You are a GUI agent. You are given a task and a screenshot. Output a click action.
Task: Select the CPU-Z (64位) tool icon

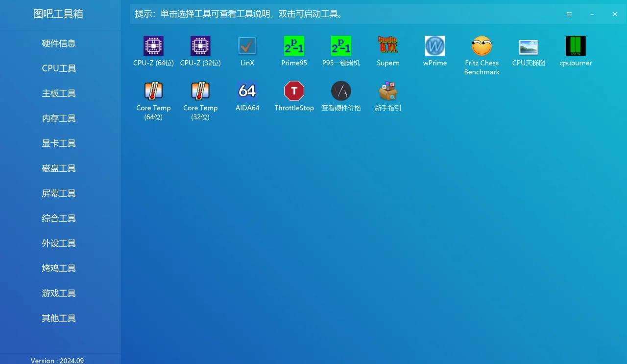[x=153, y=46]
